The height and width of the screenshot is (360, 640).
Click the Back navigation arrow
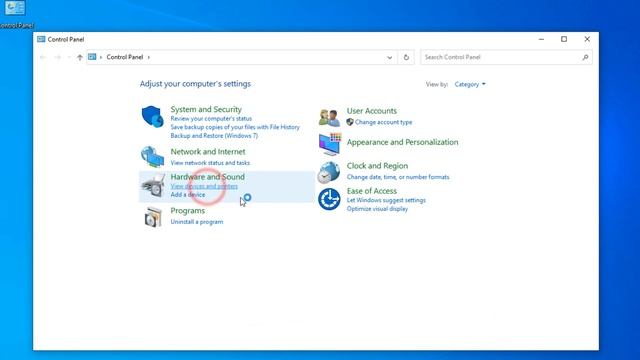click(x=43, y=57)
